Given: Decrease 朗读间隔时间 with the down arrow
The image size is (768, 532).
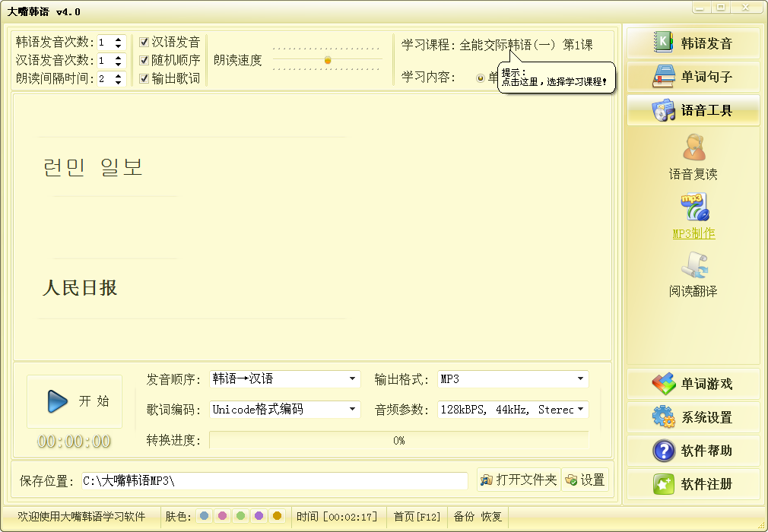Looking at the screenshot, I should click(x=118, y=82).
